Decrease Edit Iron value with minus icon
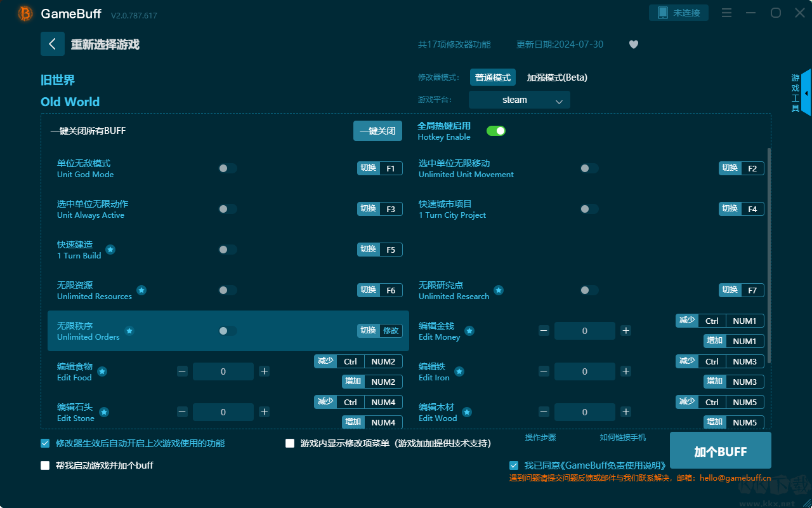This screenshot has width=812, height=508. click(544, 371)
